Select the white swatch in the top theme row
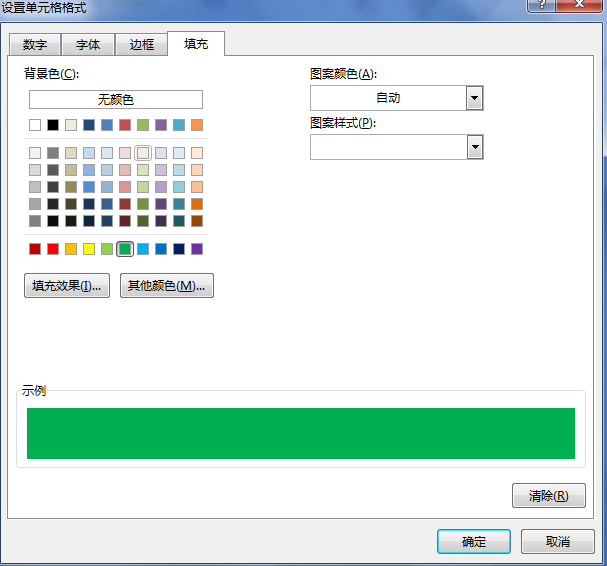The image size is (607, 566). [x=35, y=125]
